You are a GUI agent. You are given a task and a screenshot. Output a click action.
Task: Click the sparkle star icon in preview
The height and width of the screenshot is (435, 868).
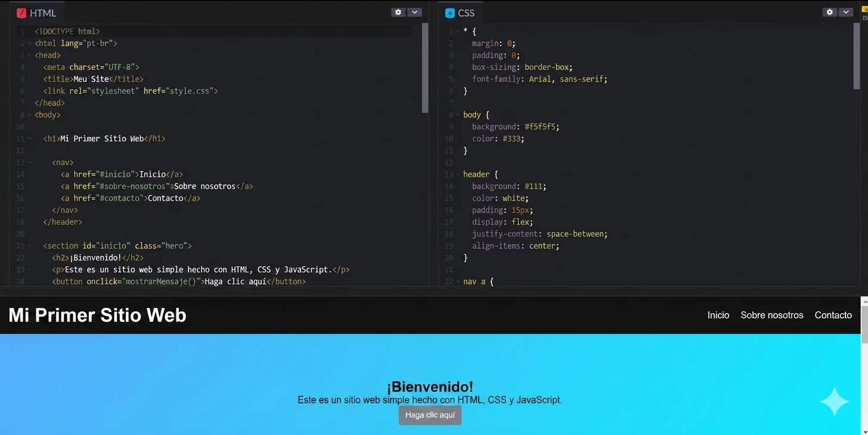[835, 402]
